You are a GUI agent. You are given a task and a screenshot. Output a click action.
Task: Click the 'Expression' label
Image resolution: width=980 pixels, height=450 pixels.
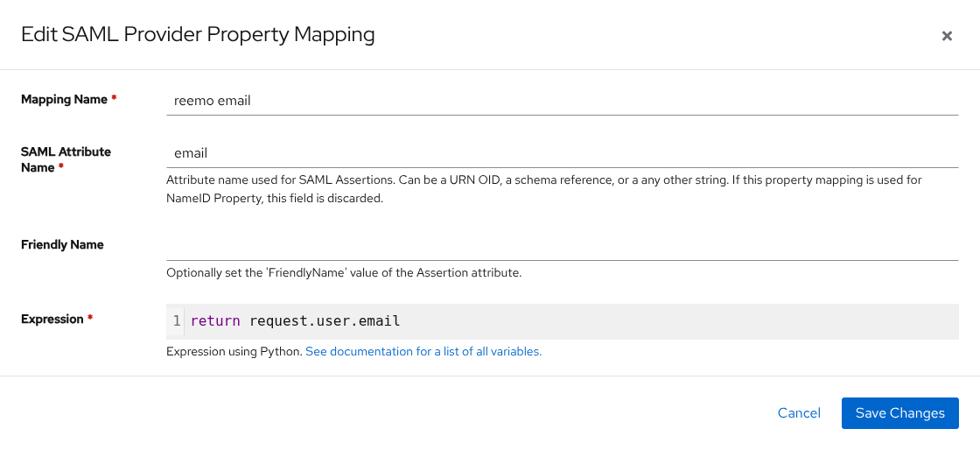click(x=52, y=319)
